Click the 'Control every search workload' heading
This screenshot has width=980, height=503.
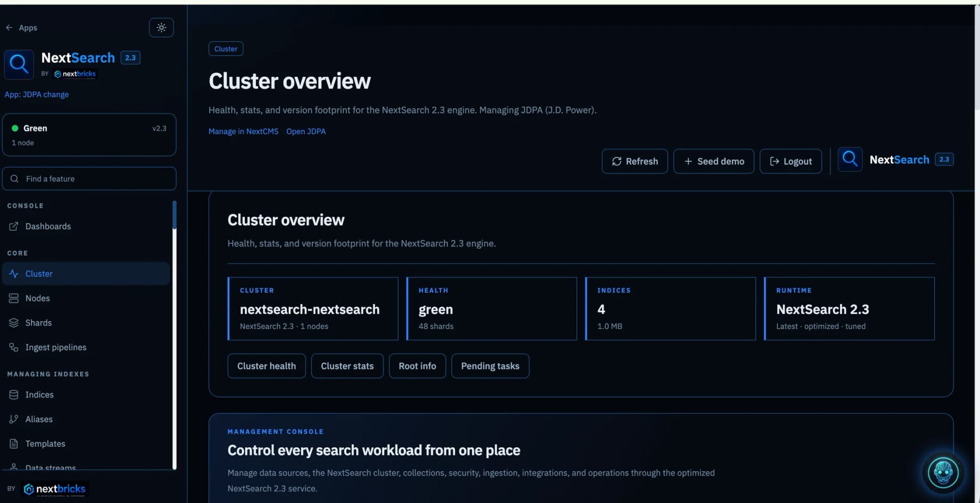tap(374, 450)
